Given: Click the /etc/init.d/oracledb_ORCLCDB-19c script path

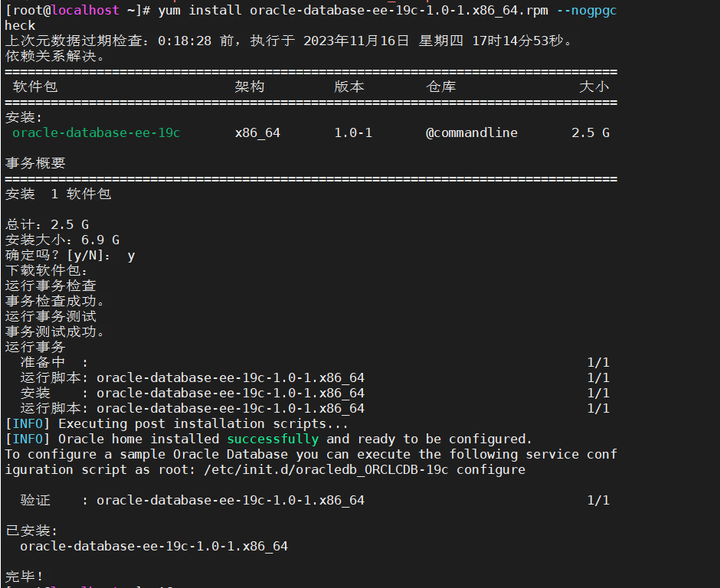Looking at the screenshot, I should point(326,470).
